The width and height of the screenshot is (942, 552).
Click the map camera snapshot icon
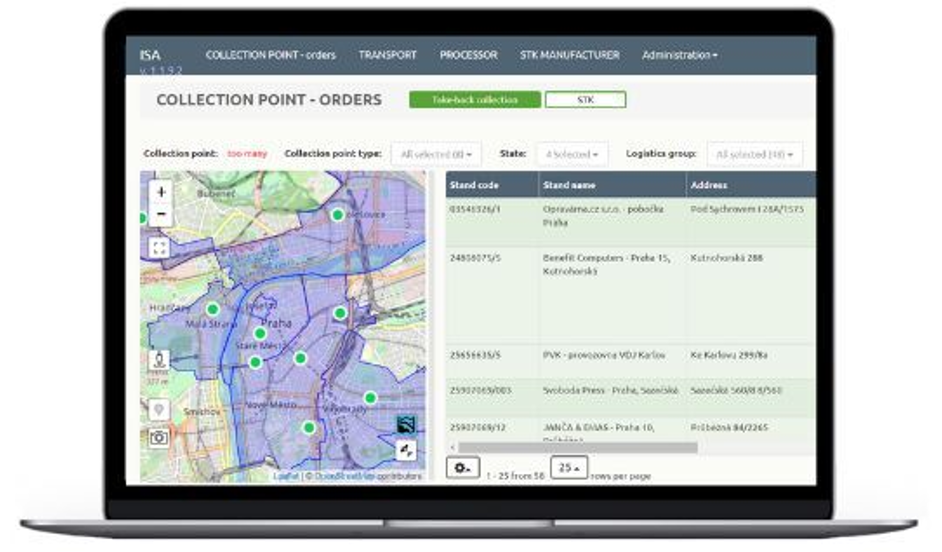pos(159,437)
